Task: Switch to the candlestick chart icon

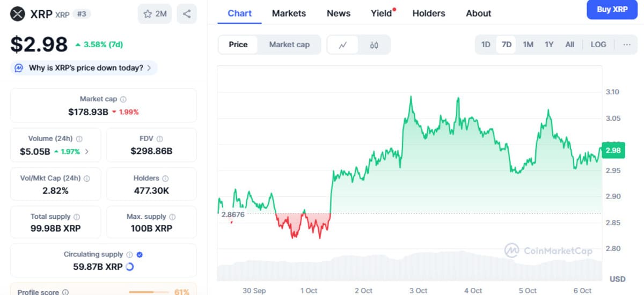Action: coord(374,45)
